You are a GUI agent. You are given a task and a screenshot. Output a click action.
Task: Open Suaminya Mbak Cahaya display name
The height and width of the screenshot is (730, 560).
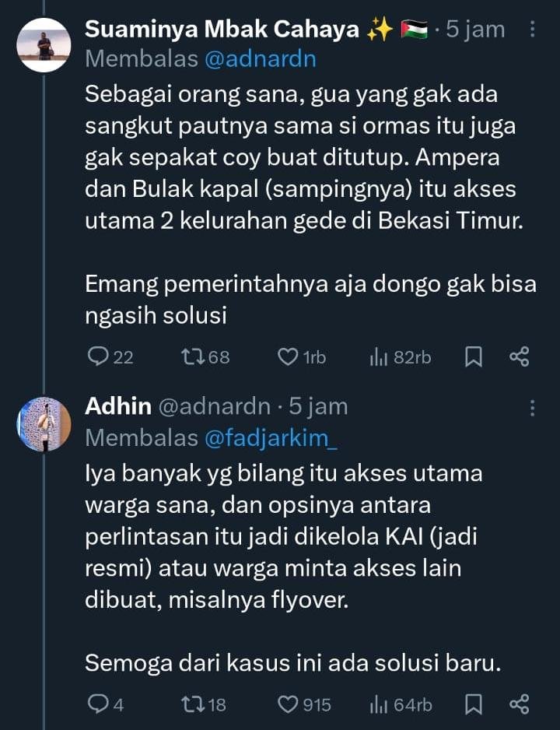pos(222,30)
